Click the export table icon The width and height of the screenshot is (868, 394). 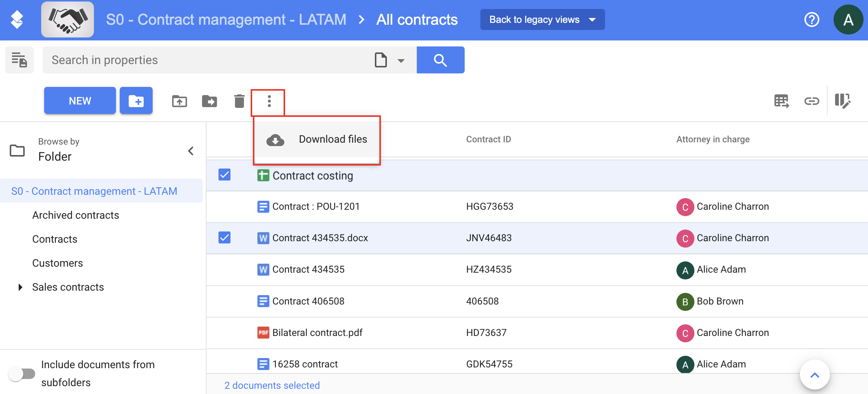pos(782,101)
